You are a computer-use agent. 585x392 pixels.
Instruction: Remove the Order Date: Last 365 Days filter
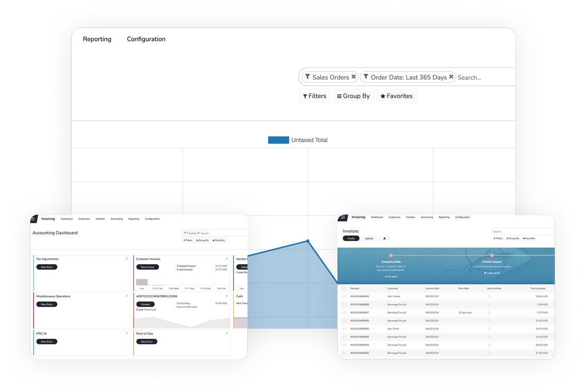pos(451,77)
